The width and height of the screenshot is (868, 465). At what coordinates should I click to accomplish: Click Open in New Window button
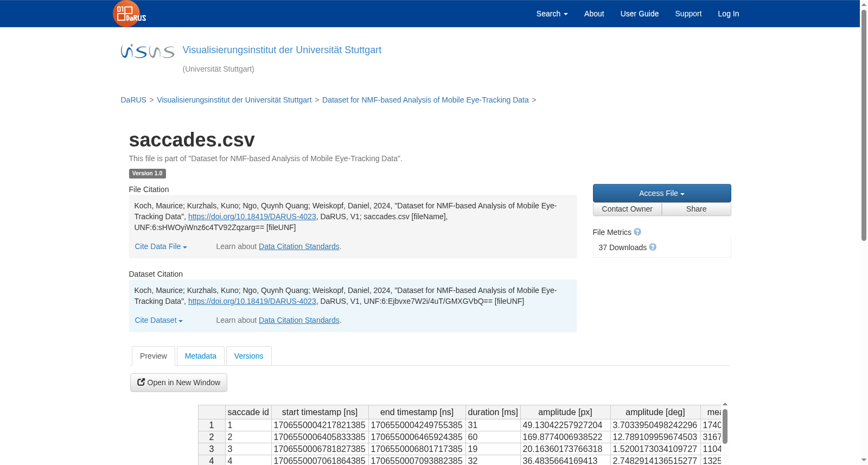click(x=178, y=383)
